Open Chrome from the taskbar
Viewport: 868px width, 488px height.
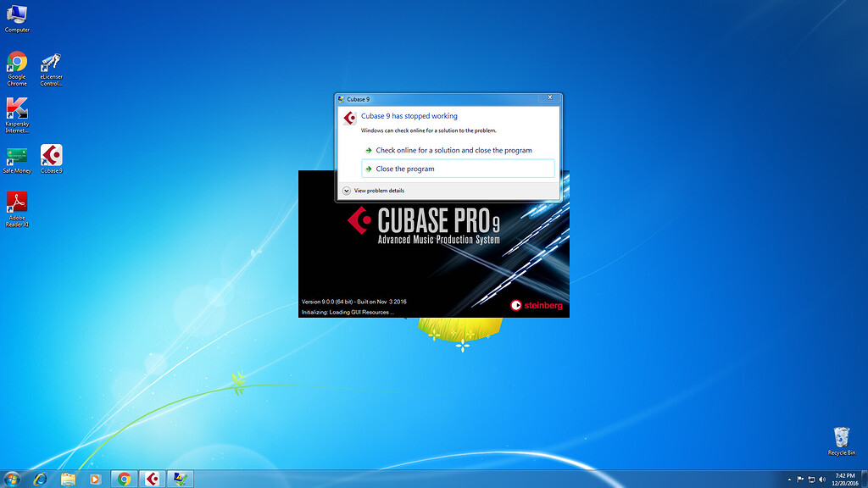click(x=124, y=479)
